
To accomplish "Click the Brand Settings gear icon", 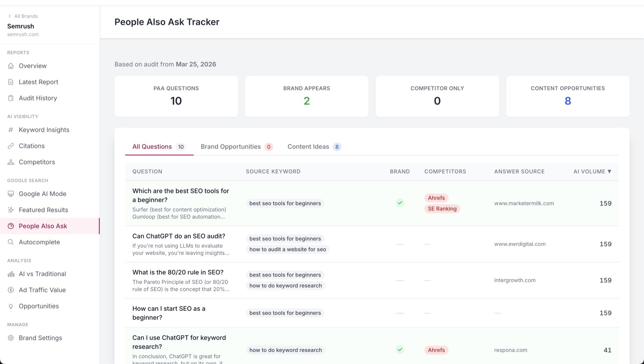I will coord(11,338).
